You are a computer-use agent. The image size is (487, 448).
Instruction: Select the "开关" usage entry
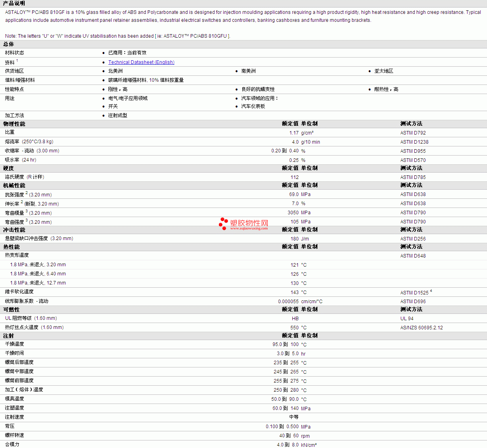click(x=113, y=106)
